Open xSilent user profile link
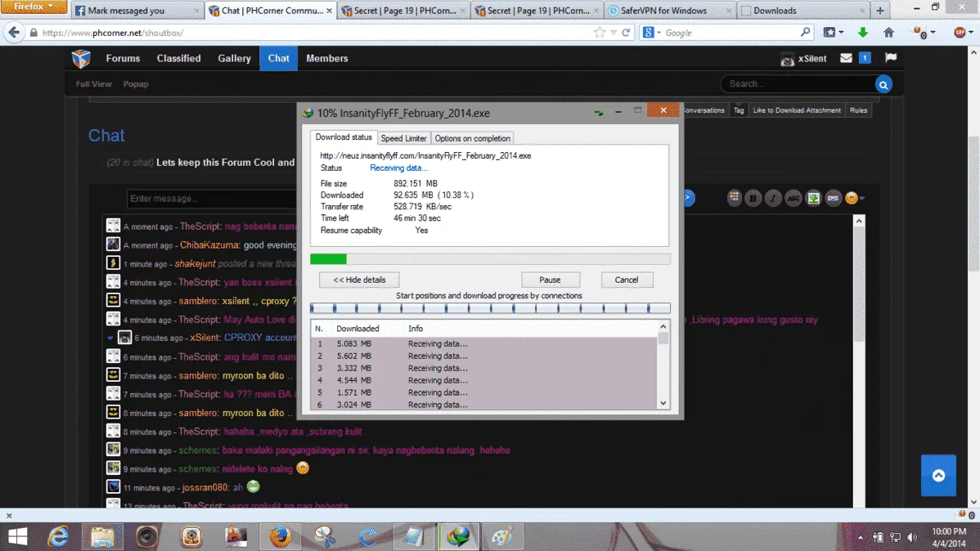Viewport: 980px width, 551px height. click(811, 58)
